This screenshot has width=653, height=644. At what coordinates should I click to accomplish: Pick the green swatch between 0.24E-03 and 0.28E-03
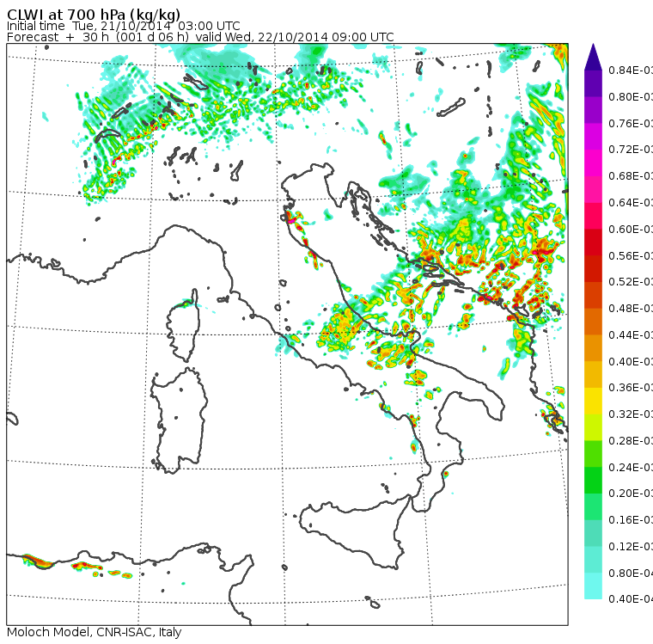point(593,454)
